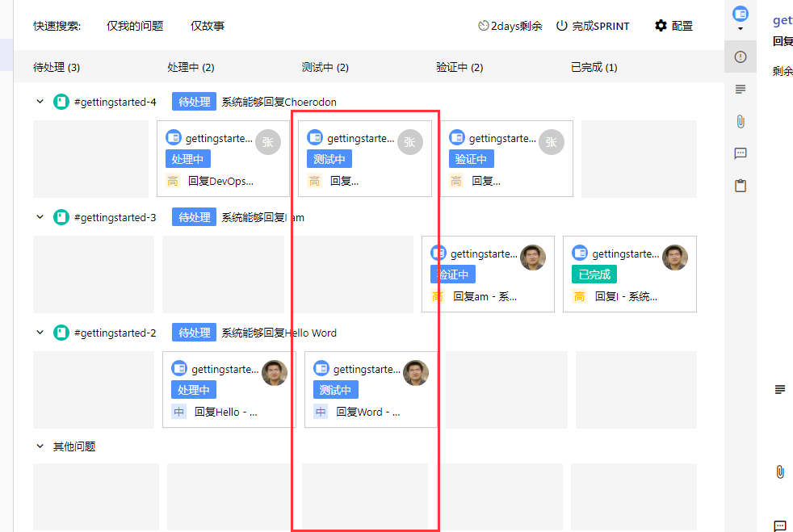This screenshot has height=532, width=793.
Task: Click the 测试中 (2) column header
Action: coord(325,67)
